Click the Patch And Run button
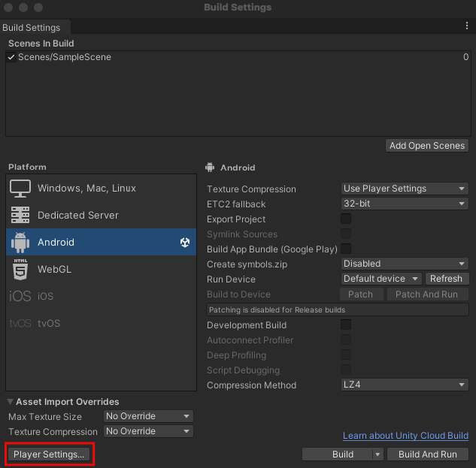476x468 pixels. pyautogui.click(x=427, y=294)
